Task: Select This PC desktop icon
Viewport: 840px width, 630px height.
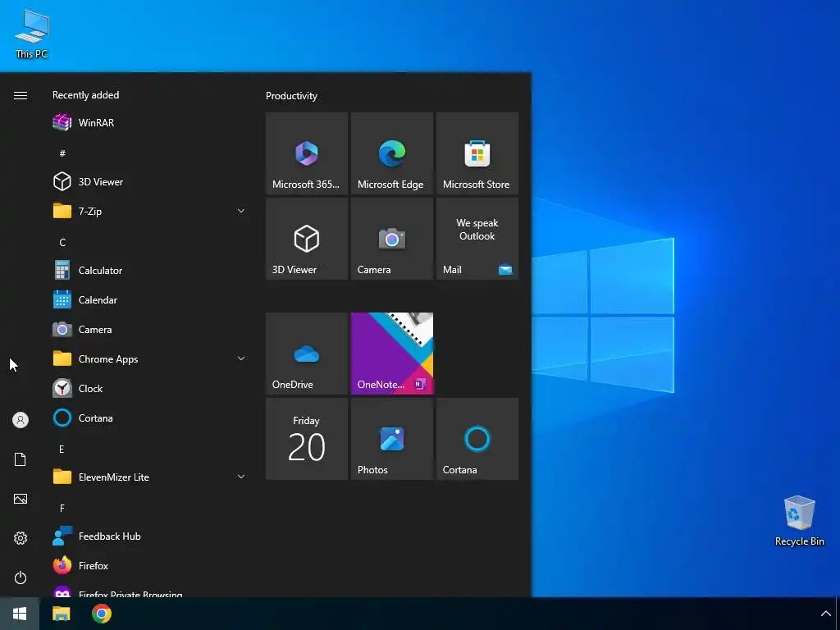Action: pos(32,34)
